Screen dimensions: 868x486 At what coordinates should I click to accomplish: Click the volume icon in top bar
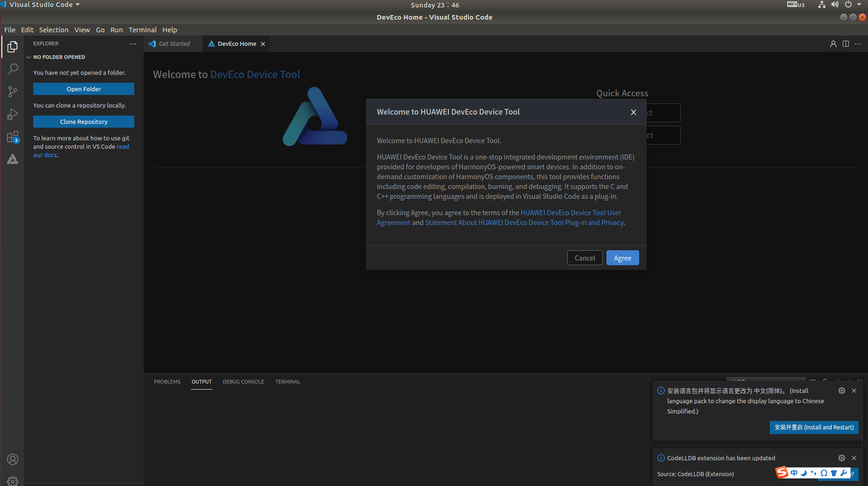click(x=835, y=5)
